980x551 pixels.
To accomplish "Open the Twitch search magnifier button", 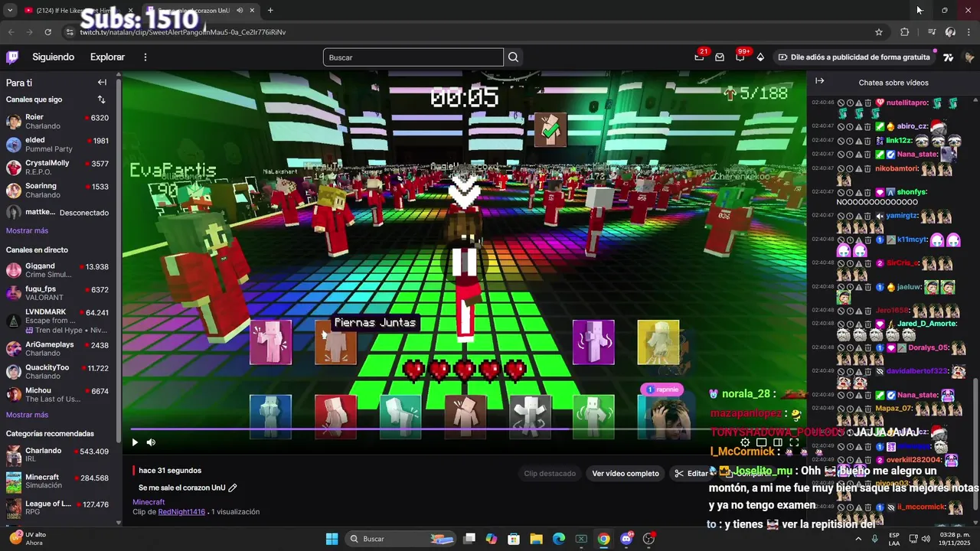I will (513, 57).
